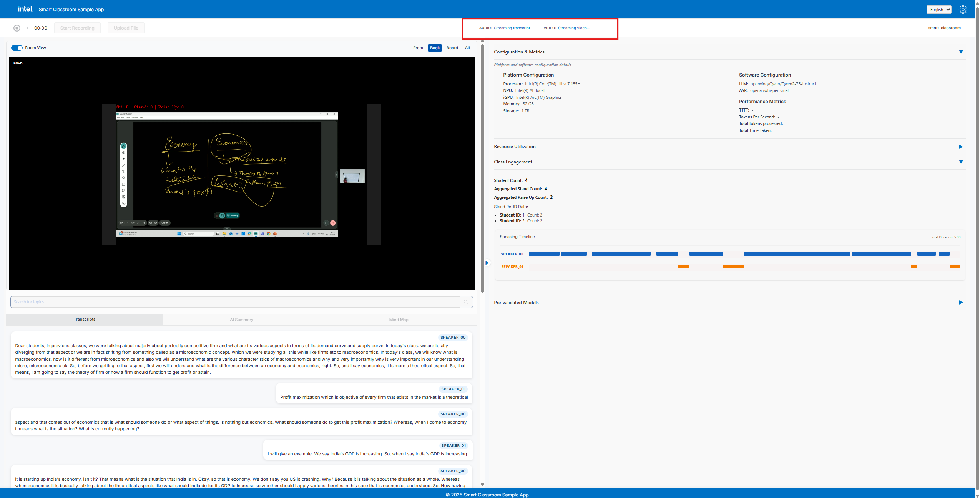Switch to the Front camera view
The width and height of the screenshot is (980, 498).
(x=418, y=48)
